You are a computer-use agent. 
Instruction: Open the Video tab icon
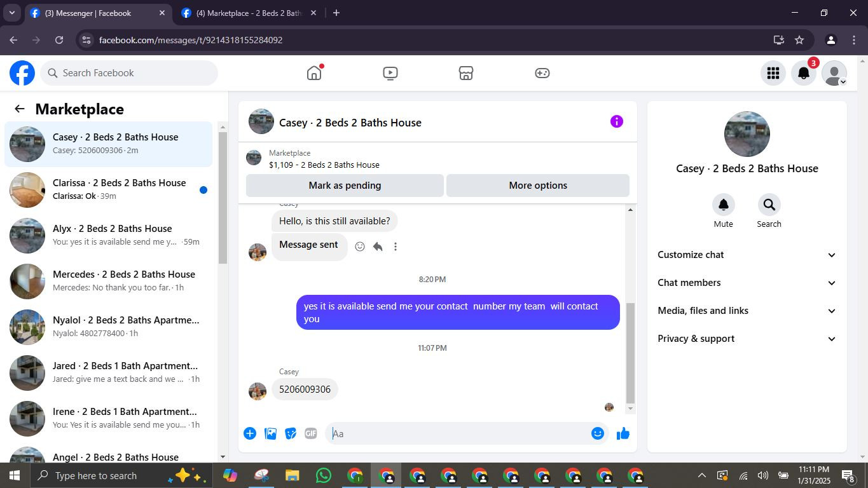tap(390, 73)
